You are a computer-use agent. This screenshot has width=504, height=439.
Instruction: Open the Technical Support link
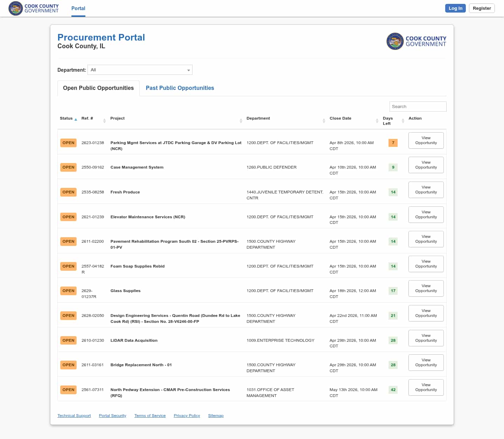coord(74,416)
